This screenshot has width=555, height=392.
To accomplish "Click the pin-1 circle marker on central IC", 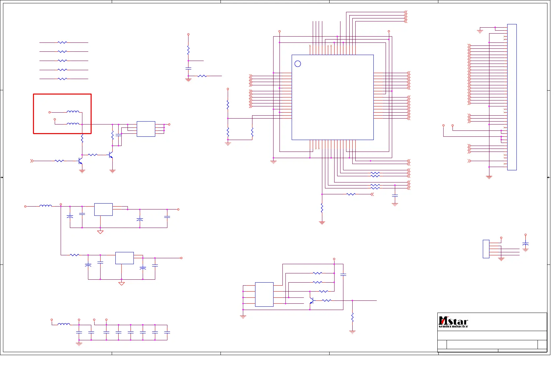I will click(298, 64).
